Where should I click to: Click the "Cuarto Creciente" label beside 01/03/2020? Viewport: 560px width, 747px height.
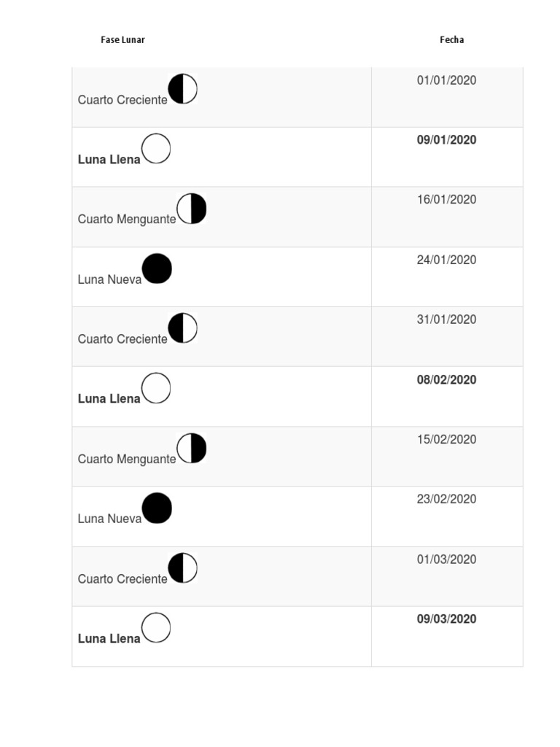(122, 578)
